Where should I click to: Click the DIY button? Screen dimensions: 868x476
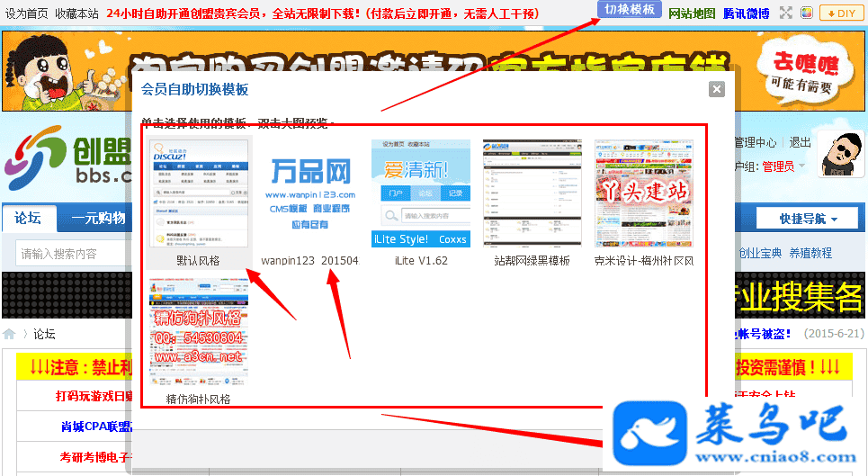(x=841, y=13)
